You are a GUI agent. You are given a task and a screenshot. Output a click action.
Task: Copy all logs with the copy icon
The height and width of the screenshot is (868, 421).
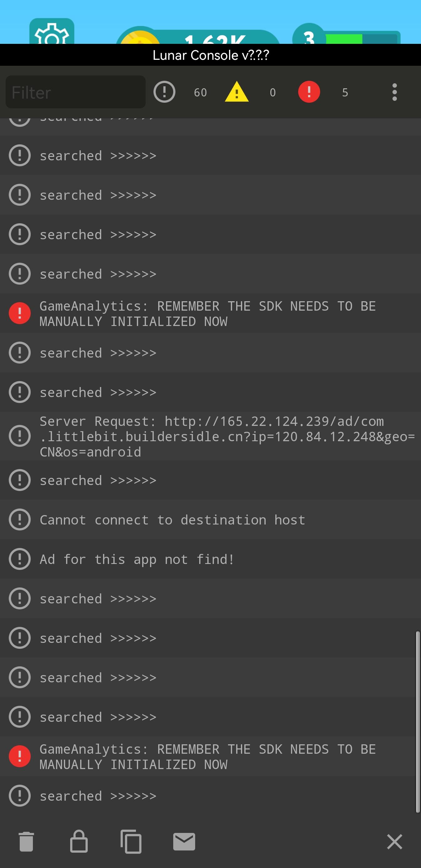[131, 842]
